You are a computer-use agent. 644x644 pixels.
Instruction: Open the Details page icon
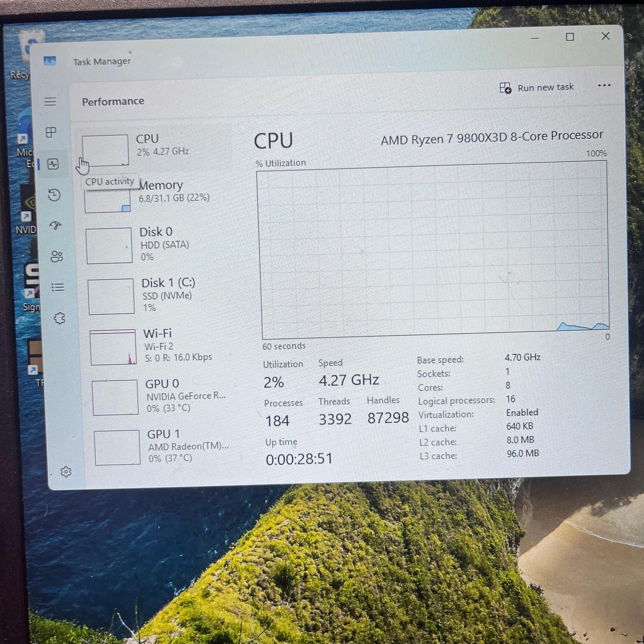[58, 287]
